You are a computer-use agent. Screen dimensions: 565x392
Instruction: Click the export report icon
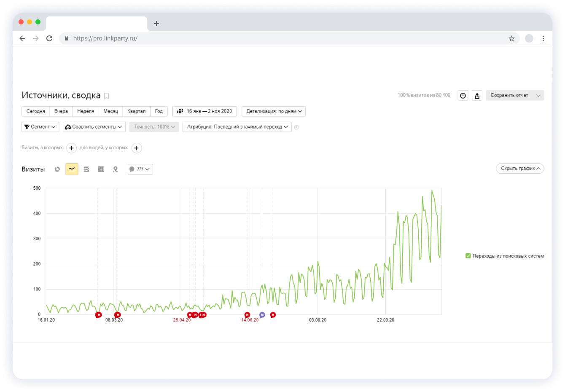coord(477,96)
